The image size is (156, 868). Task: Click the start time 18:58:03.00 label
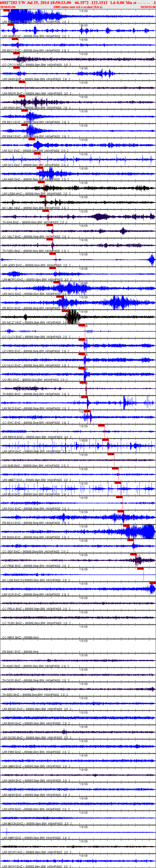[x=8, y=7]
